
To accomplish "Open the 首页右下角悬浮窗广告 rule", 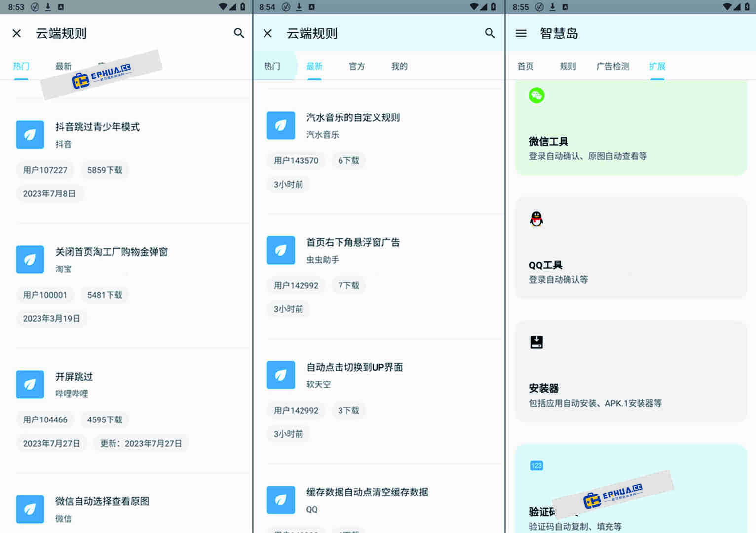I will (353, 243).
